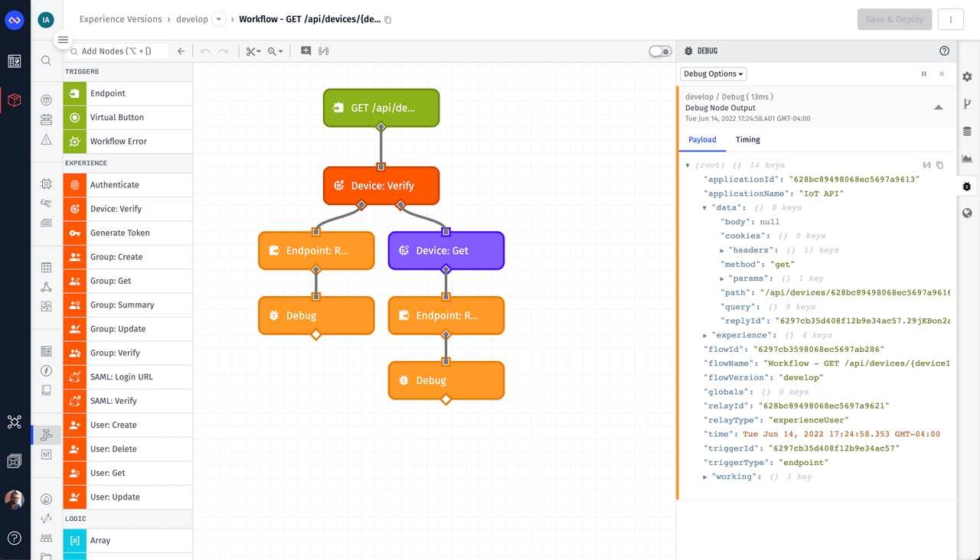Select the Array logic node
980x560 pixels.
click(x=128, y=541)
